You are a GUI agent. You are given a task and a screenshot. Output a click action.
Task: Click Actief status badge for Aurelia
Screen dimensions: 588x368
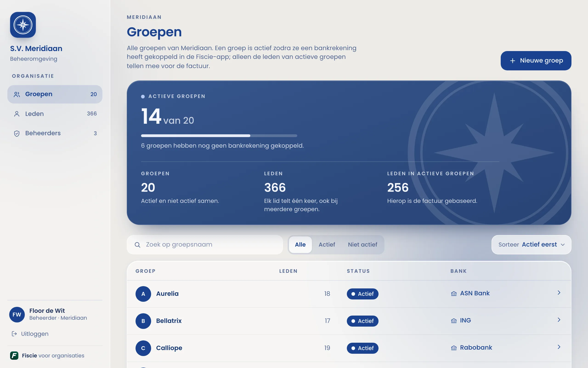[362, 294]
